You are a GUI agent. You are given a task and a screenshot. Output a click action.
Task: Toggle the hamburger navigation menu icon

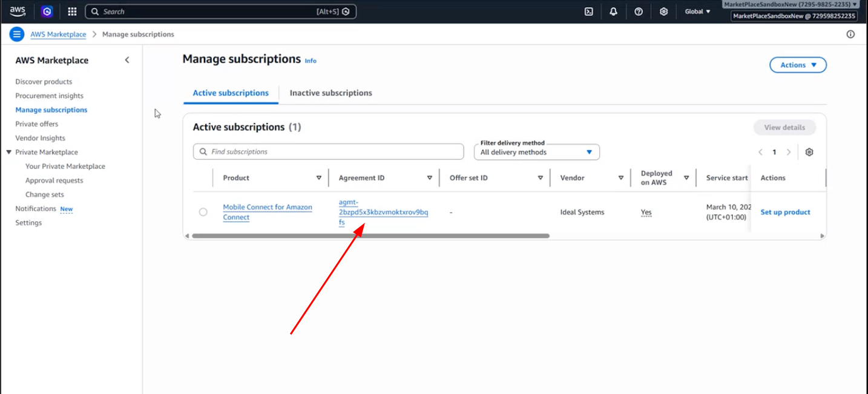pos(17,34)
